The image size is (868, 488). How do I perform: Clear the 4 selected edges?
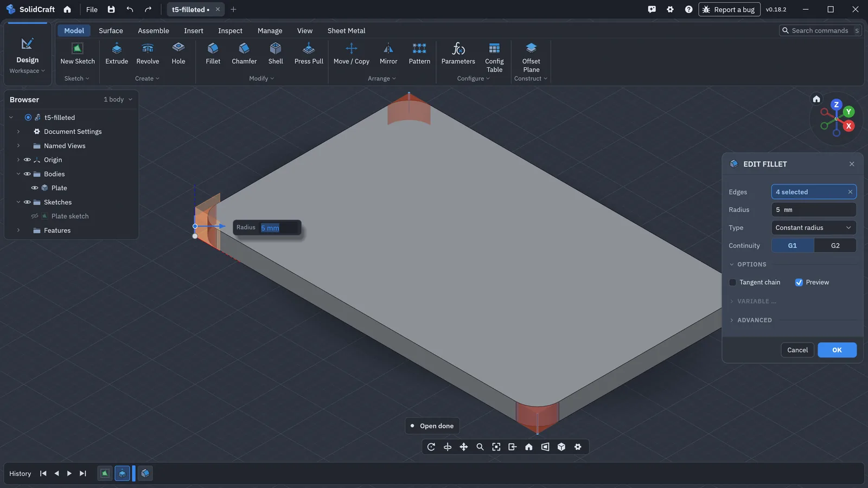click(850, 192)
